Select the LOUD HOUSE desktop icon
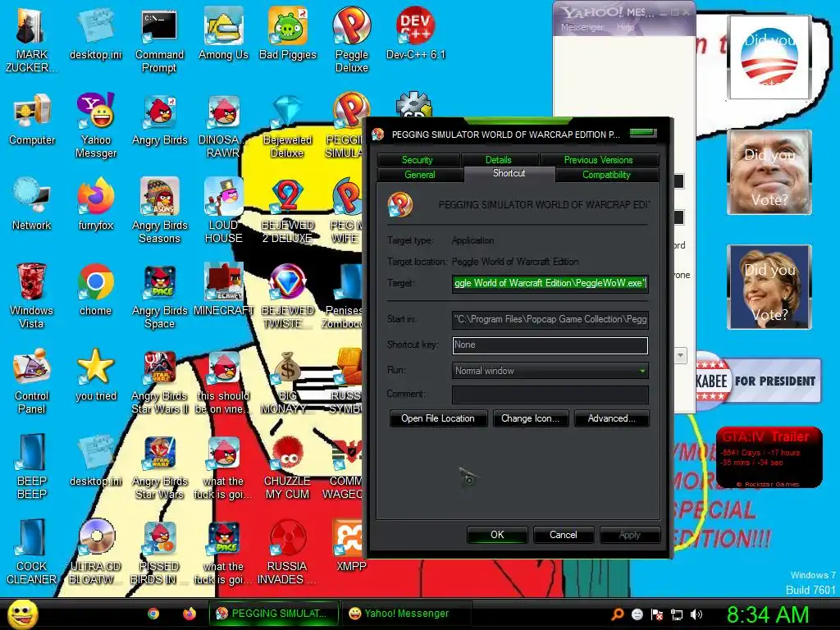 click(223, 211)
